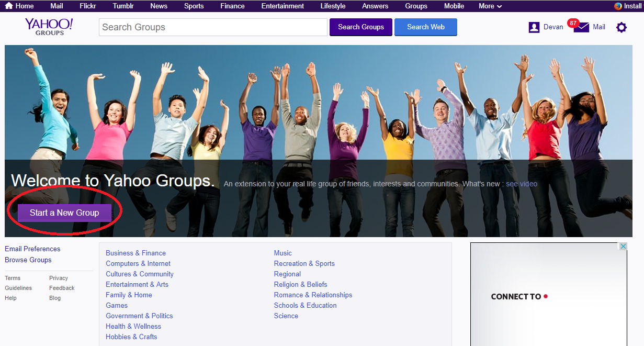Click the ad choices icon on advertisement
The height and width of the screenshot is (346, 644).
(623, 247)
